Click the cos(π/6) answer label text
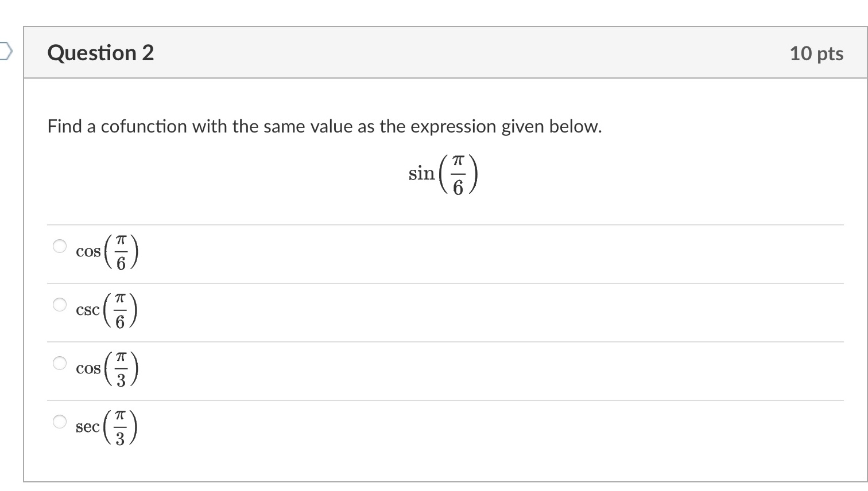 point(107,251)
